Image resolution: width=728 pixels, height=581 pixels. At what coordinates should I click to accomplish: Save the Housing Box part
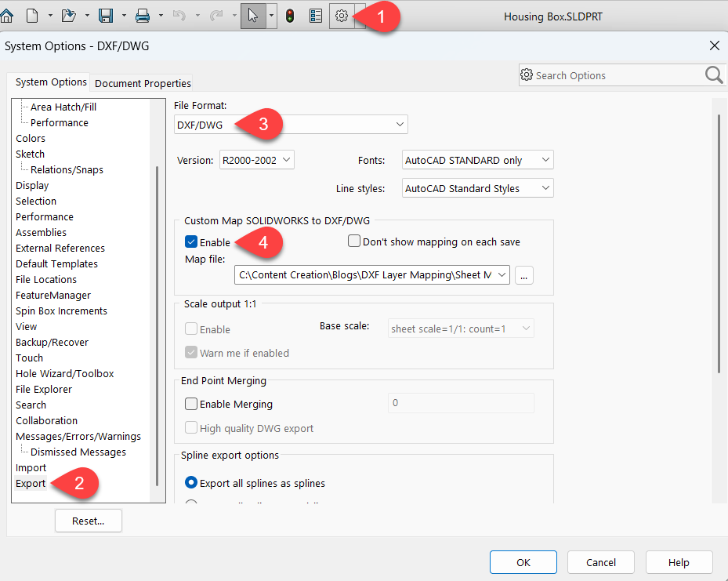coord(104,16)
